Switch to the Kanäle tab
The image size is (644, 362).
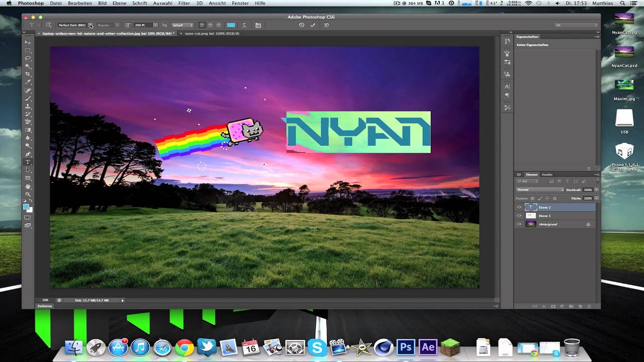tap(547, 174)
